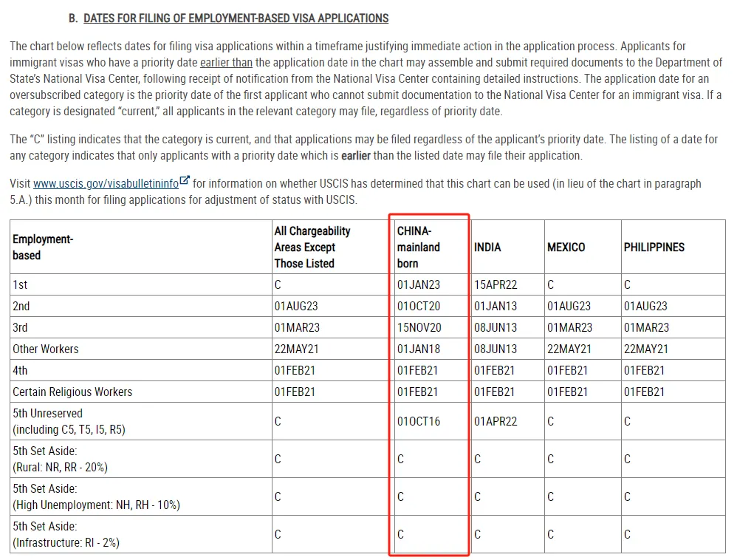Click the 'Employment-based' header cell
This screenshot has width=737, height=560.
coord(43,247)
